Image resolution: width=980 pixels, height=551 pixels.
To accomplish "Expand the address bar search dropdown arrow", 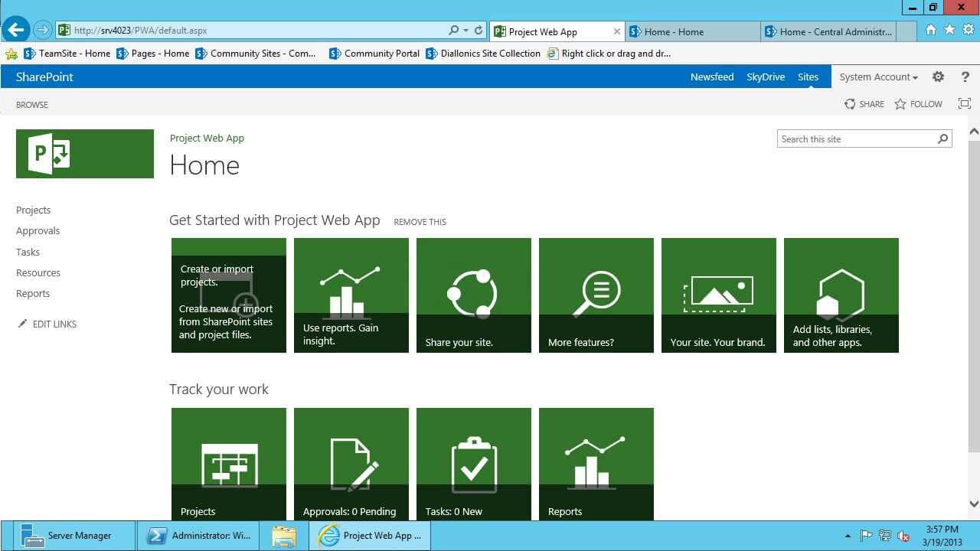I will click(x=465, y=31).
